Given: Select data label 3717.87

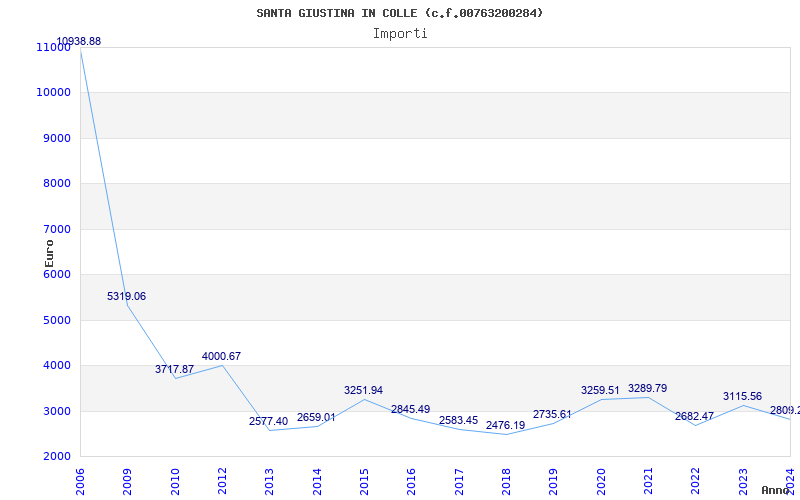Looking at the screenshot, I should [174, 369].
